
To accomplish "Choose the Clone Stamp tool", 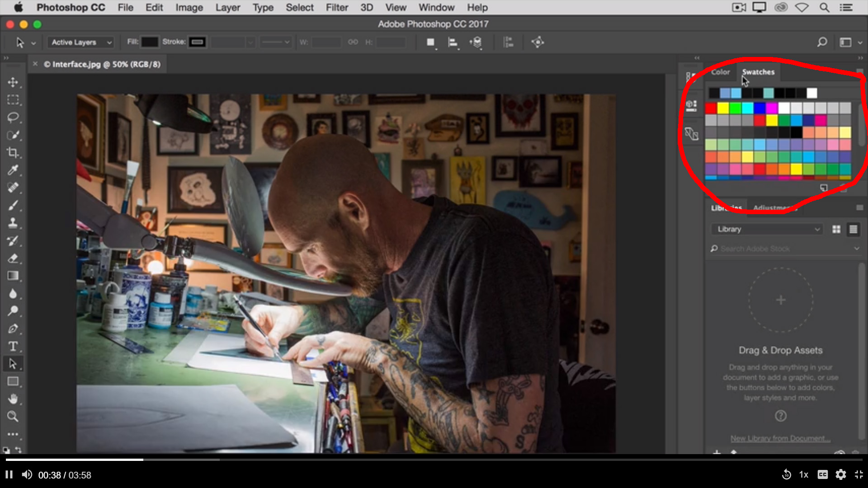I will coord(14,223).
